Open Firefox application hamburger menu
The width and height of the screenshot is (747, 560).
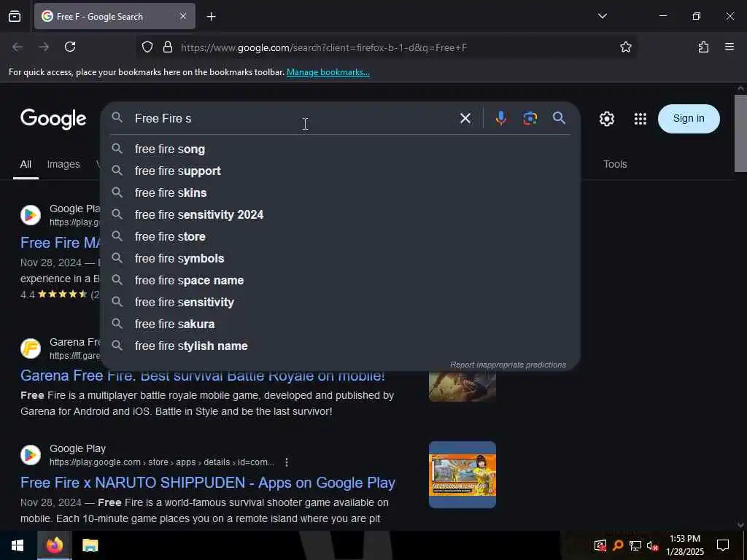click(729, 47)
